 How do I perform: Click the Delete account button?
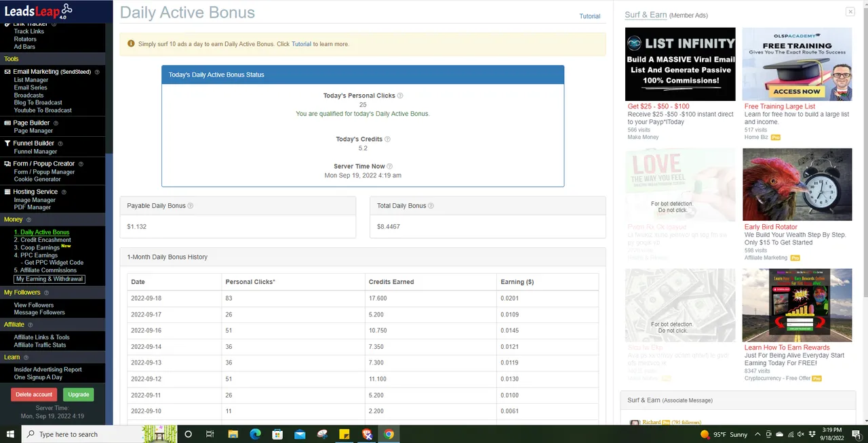(x=34, y=394)
